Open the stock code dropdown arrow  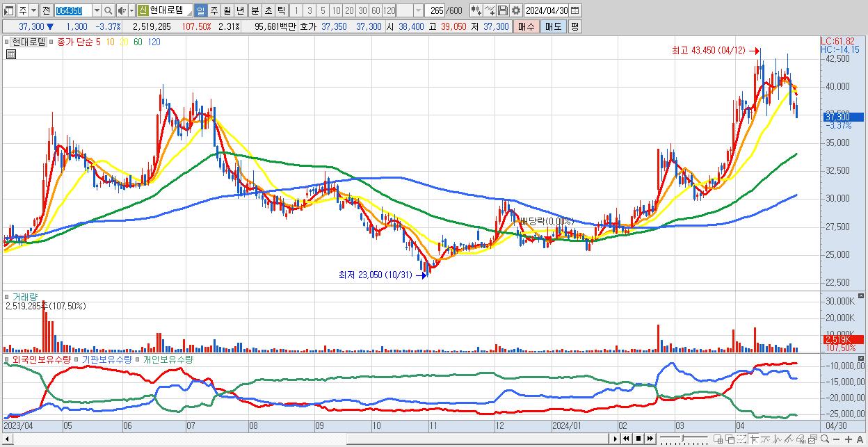tap(97, 11)
